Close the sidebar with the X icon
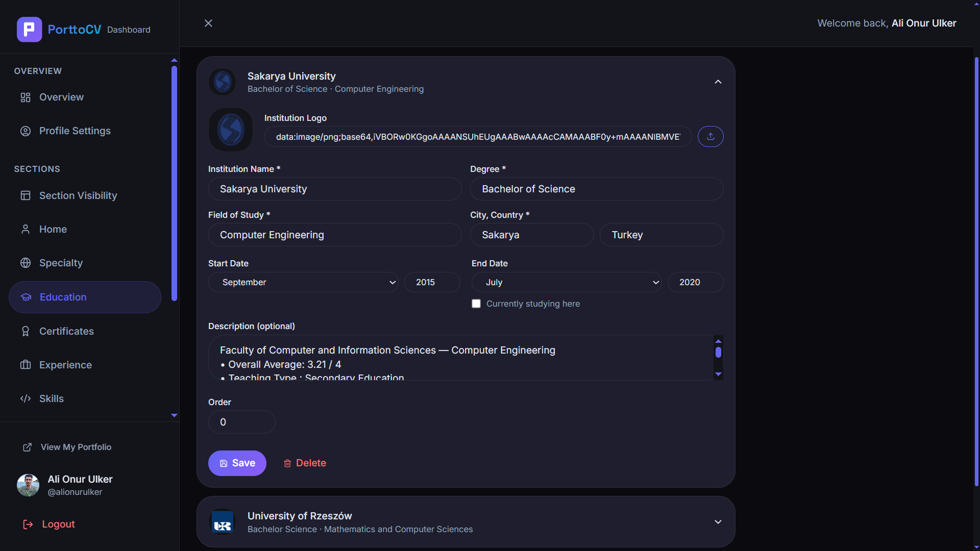The width and height of the screenshot is (980, 551). [x=208, y=23]
